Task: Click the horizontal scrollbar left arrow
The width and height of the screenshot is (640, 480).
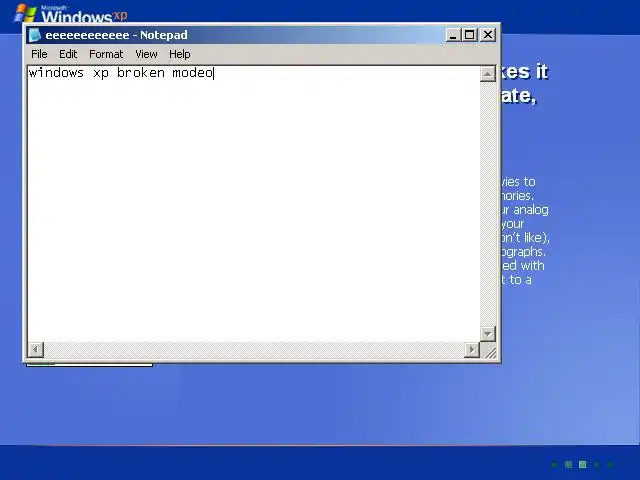Action: [x=36, y=350]
